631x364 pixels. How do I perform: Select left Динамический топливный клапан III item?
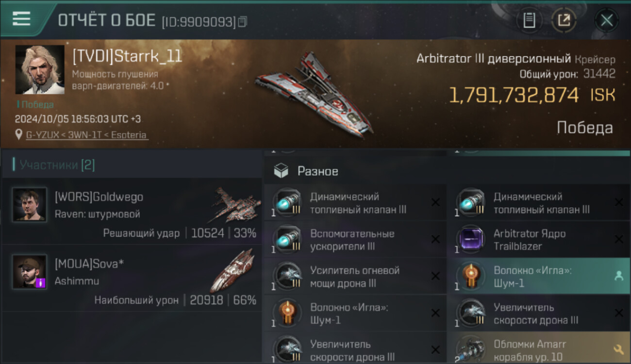[x=355, y=203]
